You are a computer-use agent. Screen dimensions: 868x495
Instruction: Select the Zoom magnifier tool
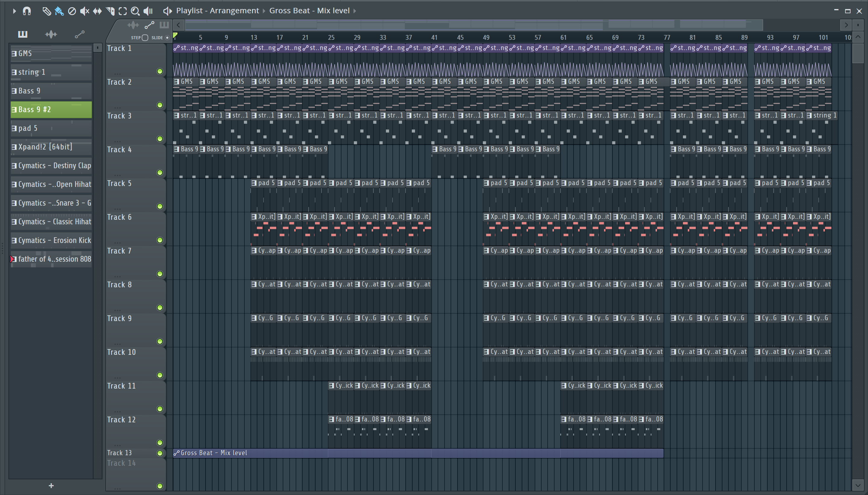(135, 11)
